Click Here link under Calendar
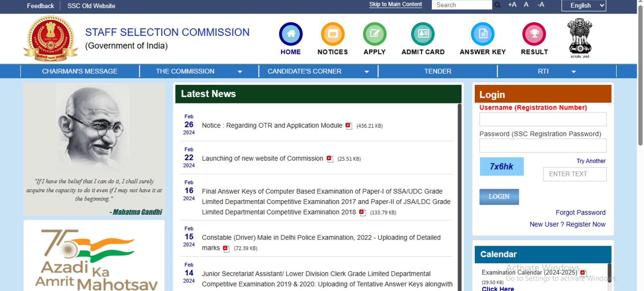 click(498, 288)
